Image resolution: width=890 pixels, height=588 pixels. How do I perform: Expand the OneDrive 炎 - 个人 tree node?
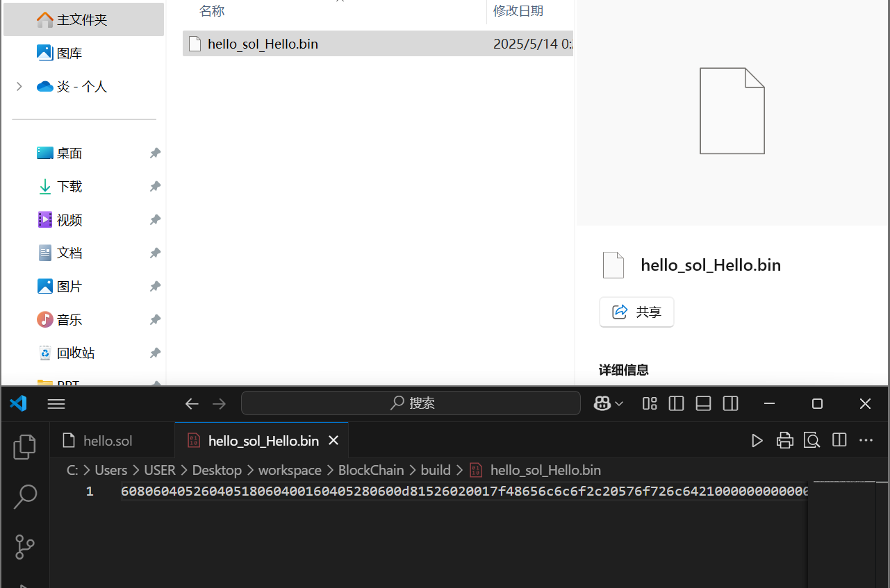(x=19, y=87)
